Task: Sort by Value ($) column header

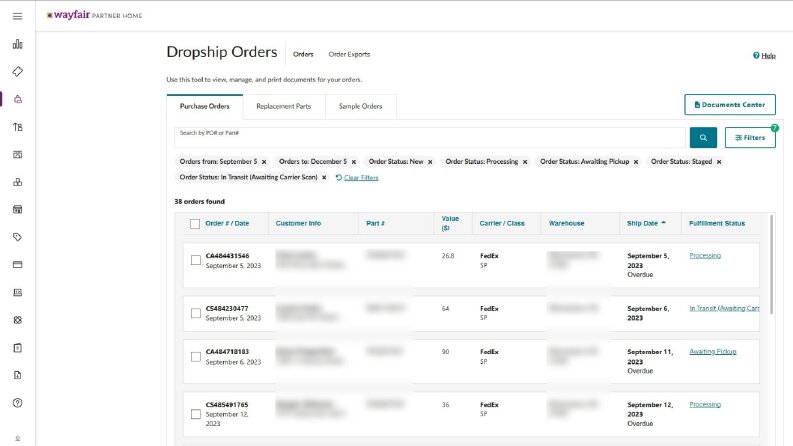Action: click(x=450, y=223)
